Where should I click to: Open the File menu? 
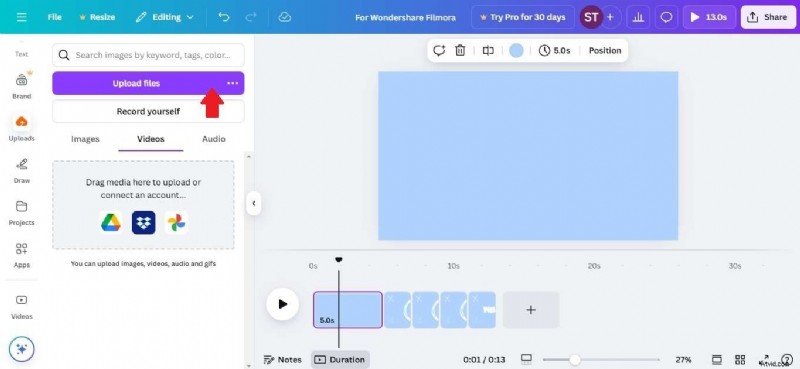click(x=55, y=17)
